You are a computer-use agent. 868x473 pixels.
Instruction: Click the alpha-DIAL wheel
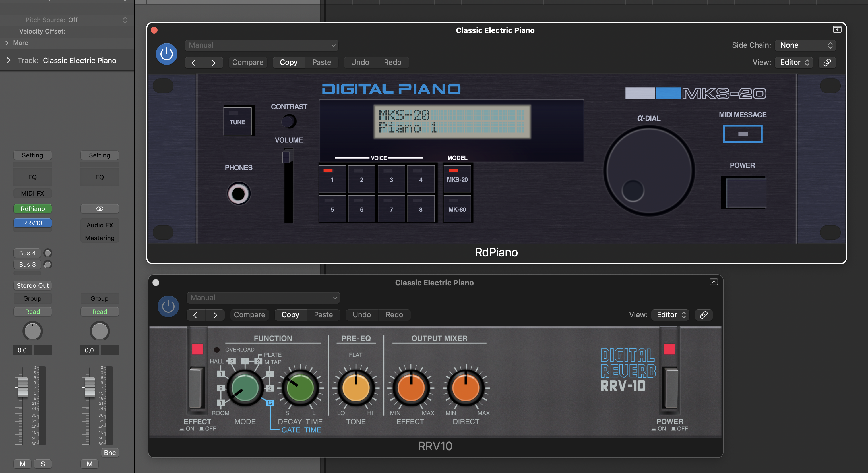tap(649, 171)
